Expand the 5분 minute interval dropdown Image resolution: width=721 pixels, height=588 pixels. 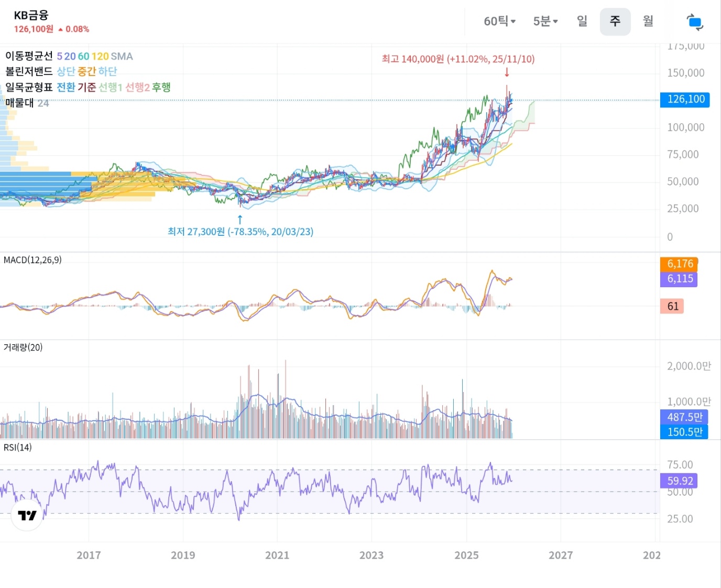(x=545, y=21)
